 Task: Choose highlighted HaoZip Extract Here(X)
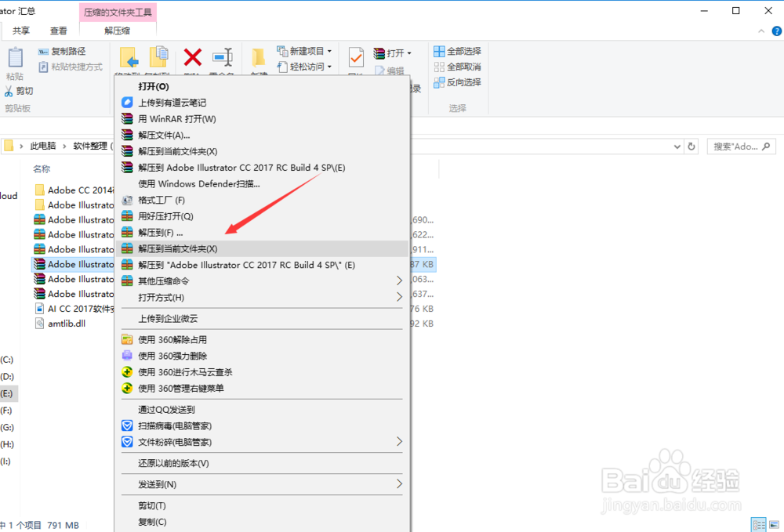point(262,249)
